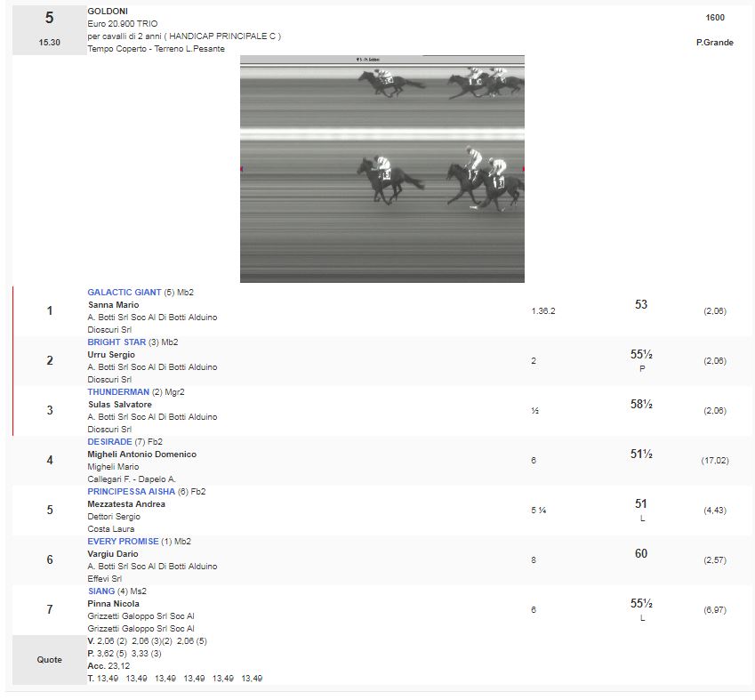This screenshot has height=700, width=755.
Task: Click the winning time 1.36.2
Action: 542,311
